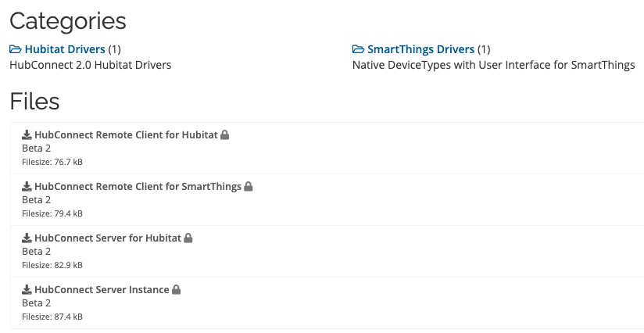
Task: Click the HubConnect 2.0 Hubitat Drivers description
Action: pyautogui.click(x=90, y=65)
